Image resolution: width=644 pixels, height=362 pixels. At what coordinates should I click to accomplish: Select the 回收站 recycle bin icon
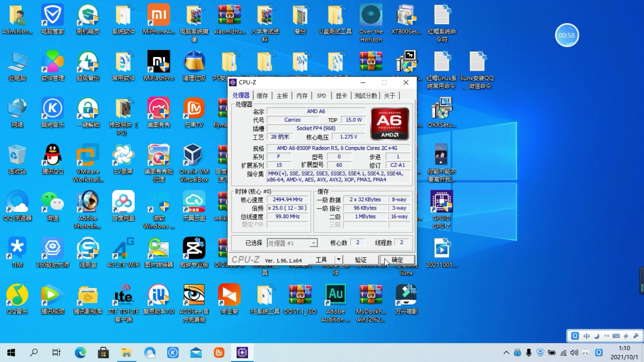coord(17,159)
